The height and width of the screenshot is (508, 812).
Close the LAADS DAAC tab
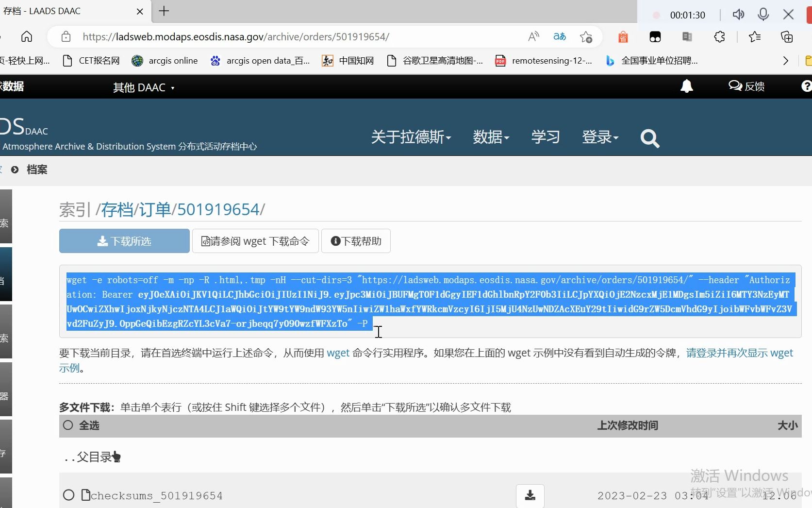coord(140,11)
